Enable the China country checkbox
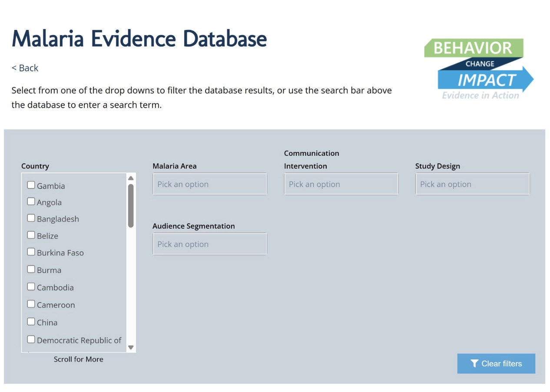Screen dimensions: 550x392 (31, 322)
